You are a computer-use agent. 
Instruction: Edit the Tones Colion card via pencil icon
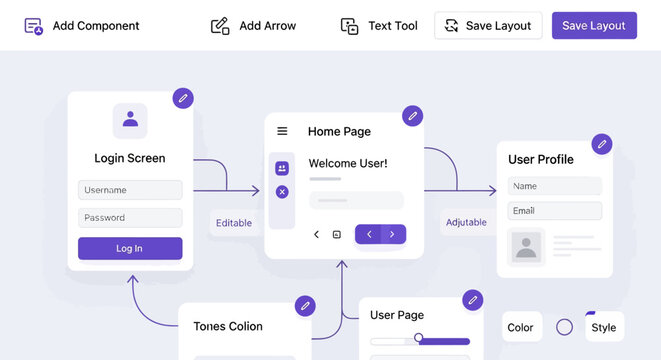(305, 306)
